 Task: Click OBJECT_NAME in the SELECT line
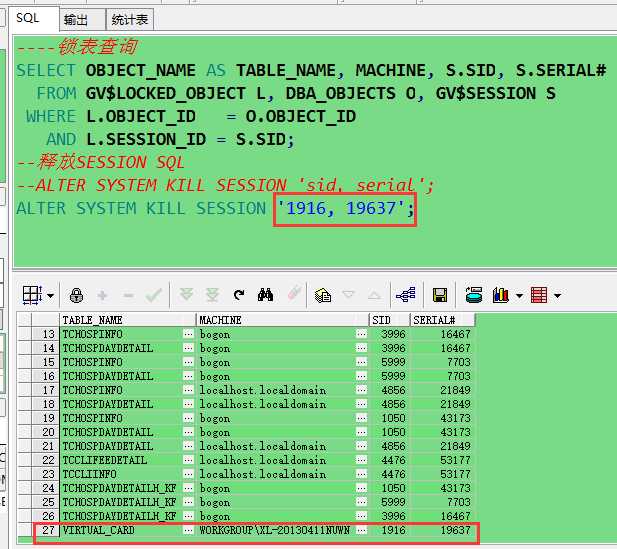click(x=140, y=71)
